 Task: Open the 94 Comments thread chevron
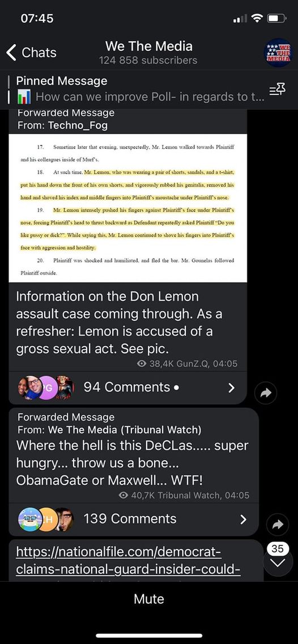click(x=231, y=387)
